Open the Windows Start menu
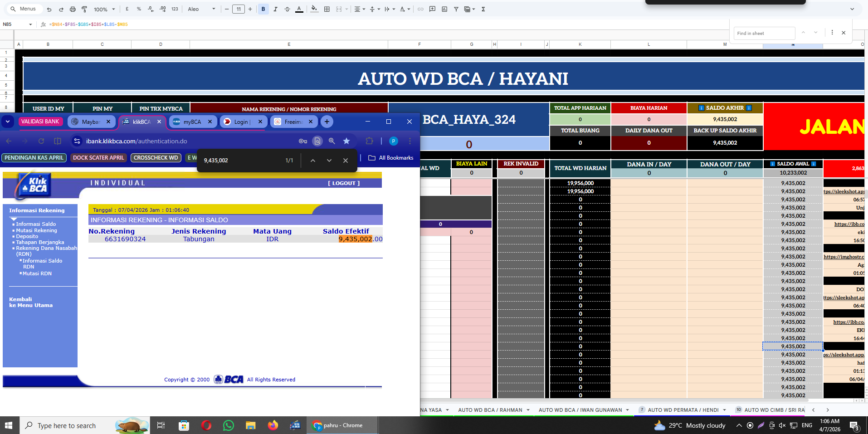 pos(8,425)
